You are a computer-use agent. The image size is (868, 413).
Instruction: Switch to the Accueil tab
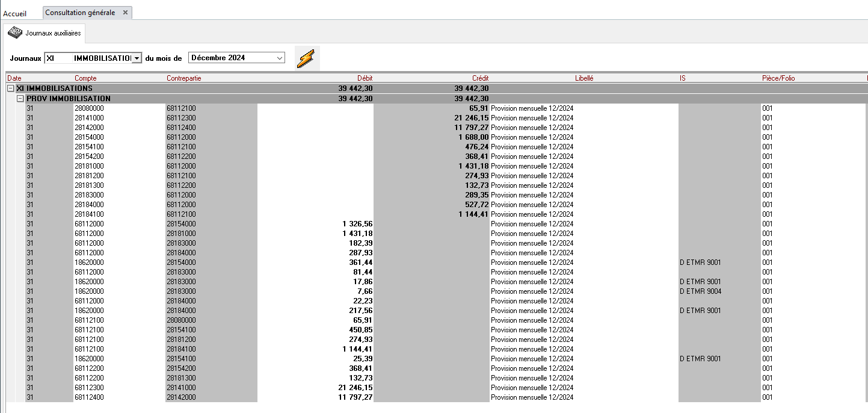pos(15,13)
